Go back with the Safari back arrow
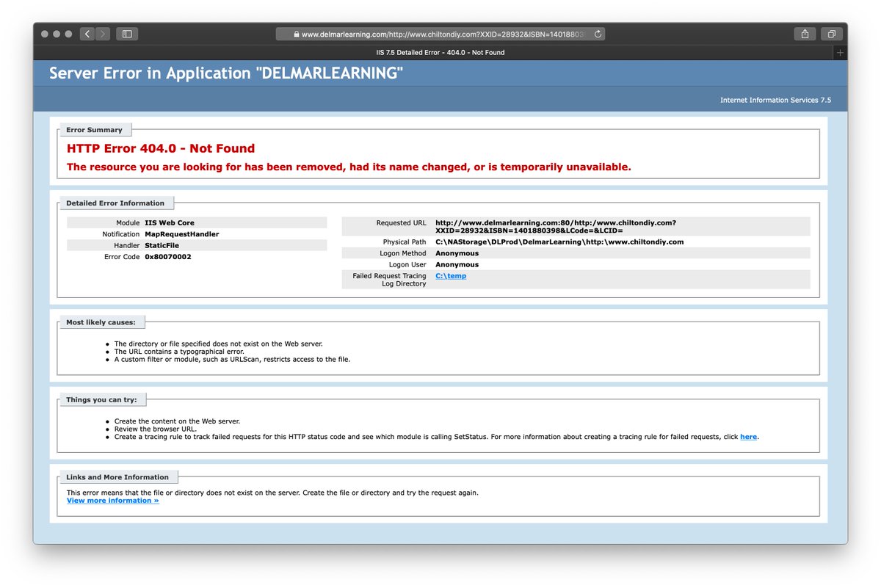Viewport: 881px width, 588px height. (x=87, y=34)
